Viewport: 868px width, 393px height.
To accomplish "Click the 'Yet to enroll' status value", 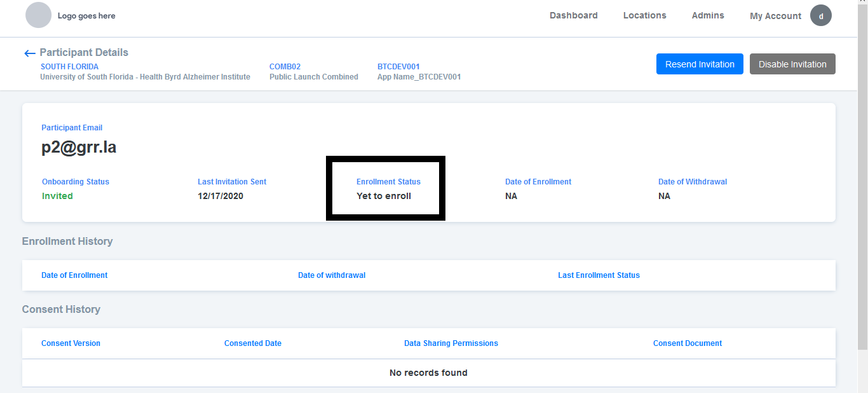I will [384, 196].
